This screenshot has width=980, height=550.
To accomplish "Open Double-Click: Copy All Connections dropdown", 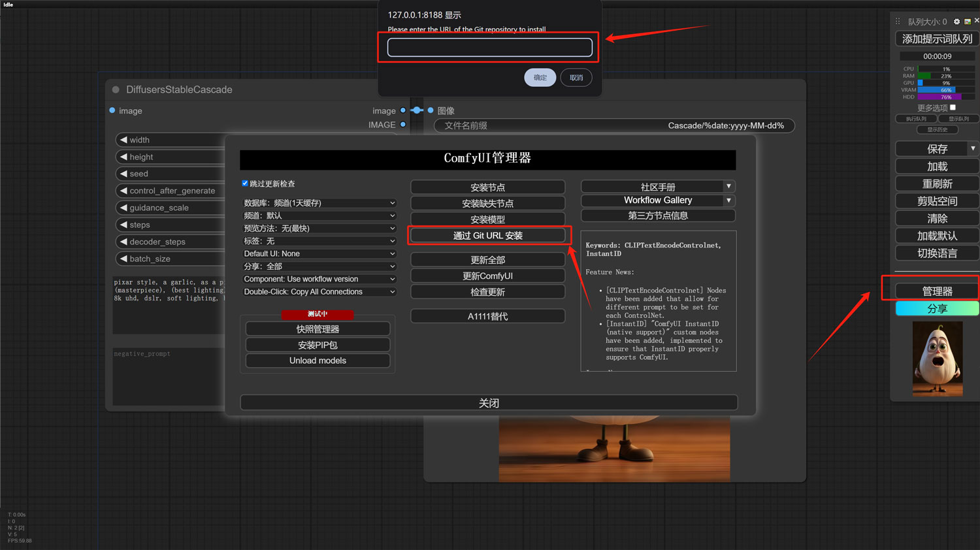I will pos(319,292).
